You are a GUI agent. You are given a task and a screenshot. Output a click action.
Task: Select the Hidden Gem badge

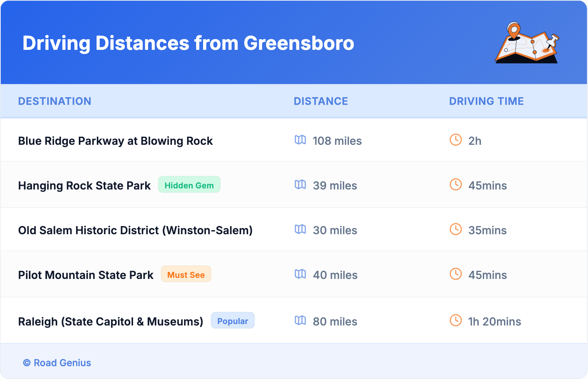(189, 185)
